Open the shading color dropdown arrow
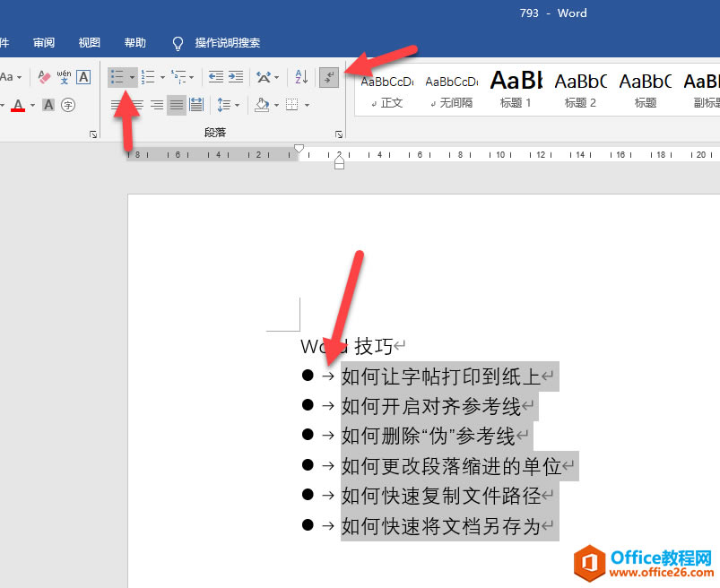Viewport: 720px width, 588px height. pyautogui.click(x=276, y=106)
